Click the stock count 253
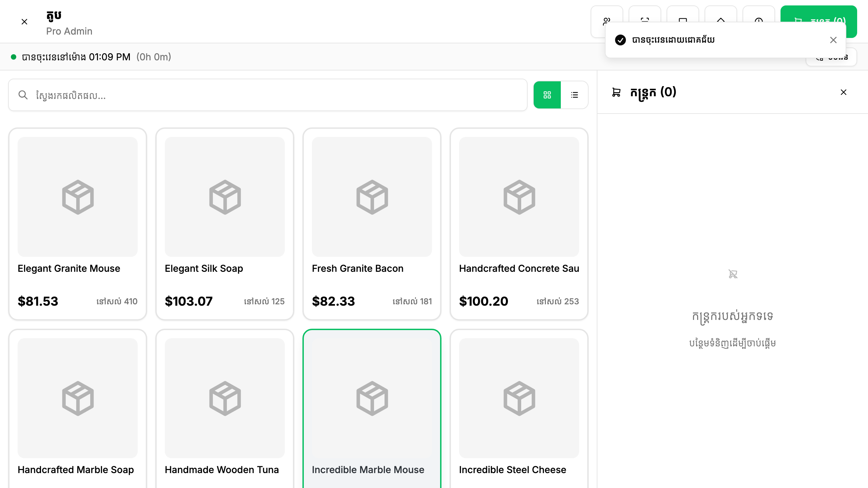 558,301
